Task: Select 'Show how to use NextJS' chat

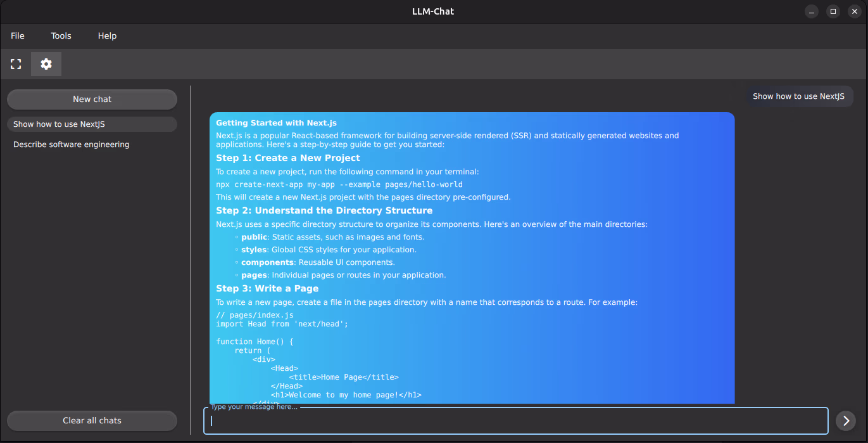Action: click(x=92, y=124)
